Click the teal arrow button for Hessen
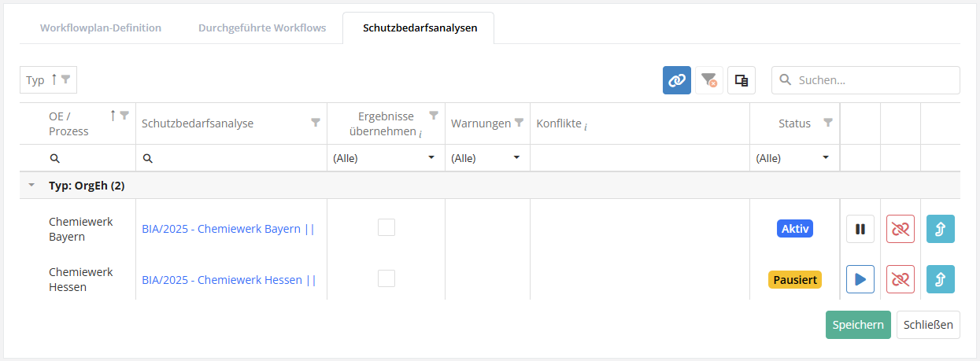The image size is (980, 361). pos(941,279)
